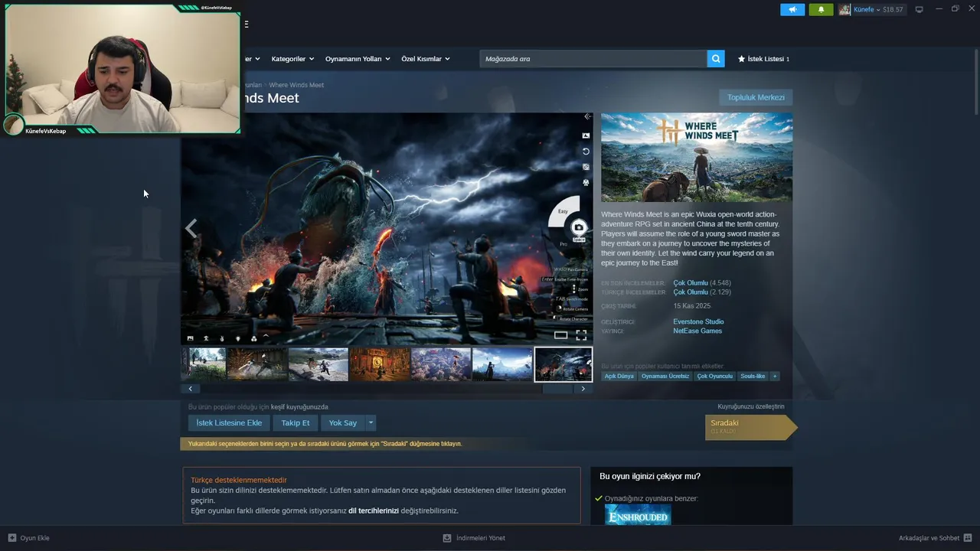Click the Takip Et follow button
The width and height of the screenshot is (980, 551).
click(296, 422)
